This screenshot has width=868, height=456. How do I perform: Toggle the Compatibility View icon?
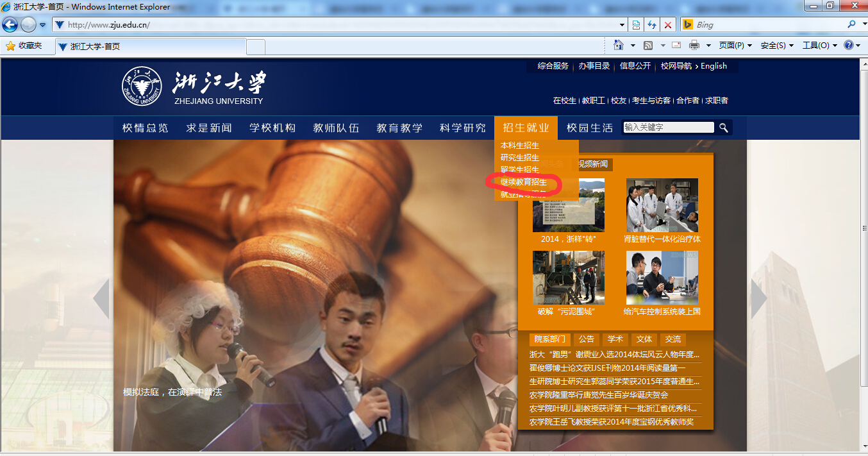[x=636, y=25]
